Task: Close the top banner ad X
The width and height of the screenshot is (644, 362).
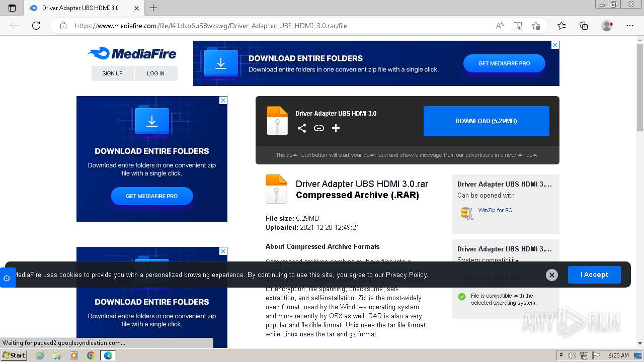Action: [x=555, y=45]
